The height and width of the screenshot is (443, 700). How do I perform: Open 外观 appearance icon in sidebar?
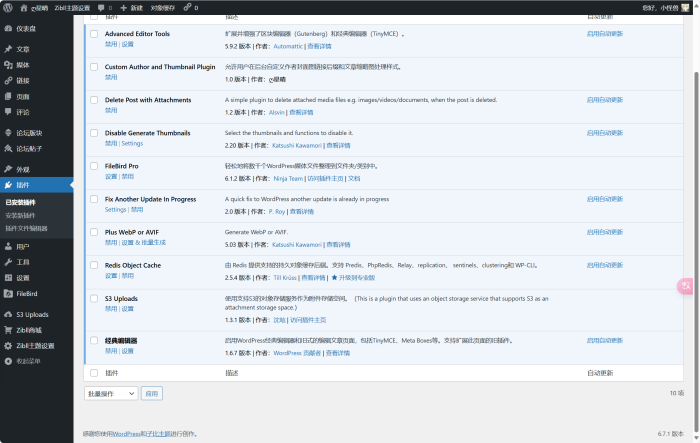click(8, 169)
